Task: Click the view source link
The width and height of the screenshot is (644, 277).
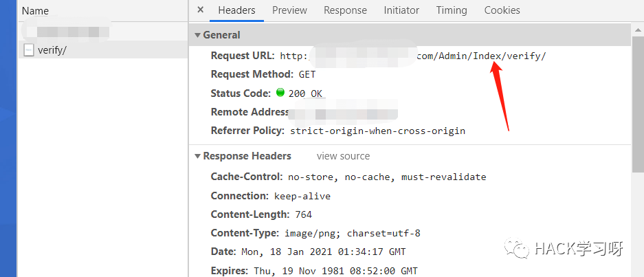Action: coord(343,156)
